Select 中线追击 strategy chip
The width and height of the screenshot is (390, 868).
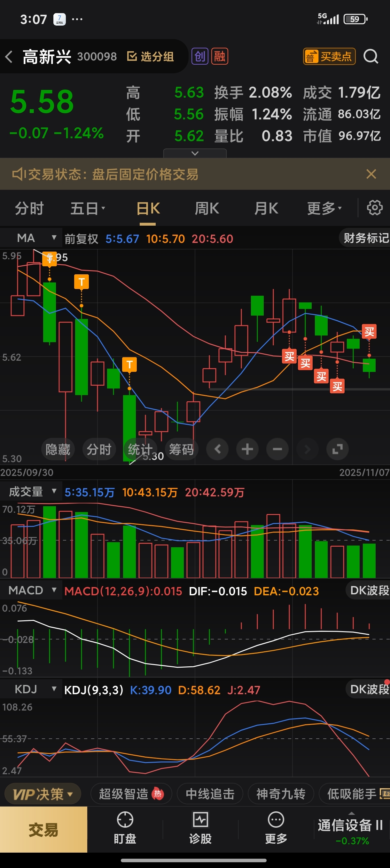point(210,794)
